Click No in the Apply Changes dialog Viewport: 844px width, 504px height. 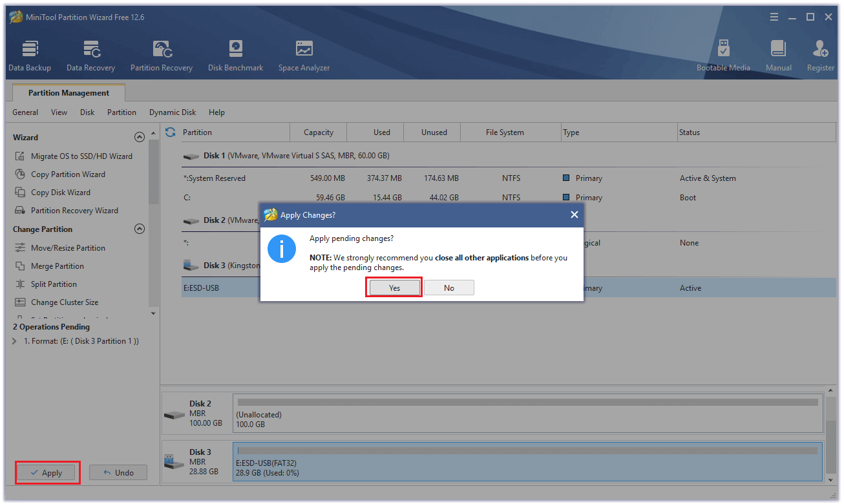pos(449,288)
